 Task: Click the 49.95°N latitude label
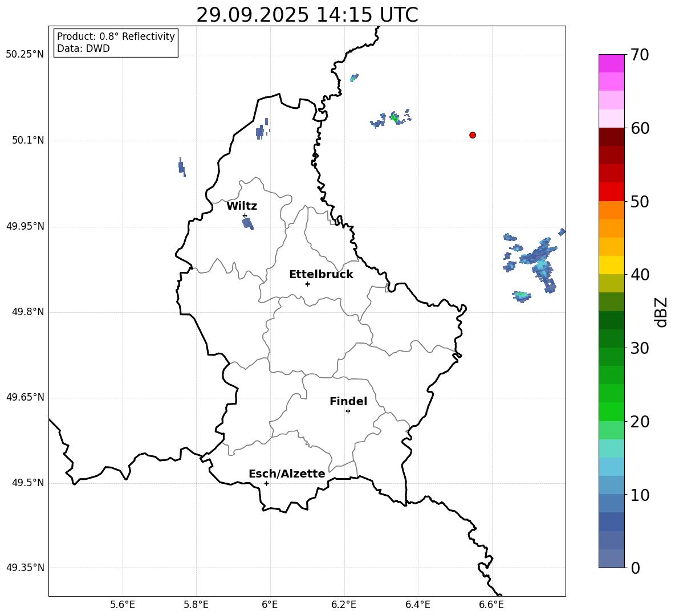coord(25,226)
